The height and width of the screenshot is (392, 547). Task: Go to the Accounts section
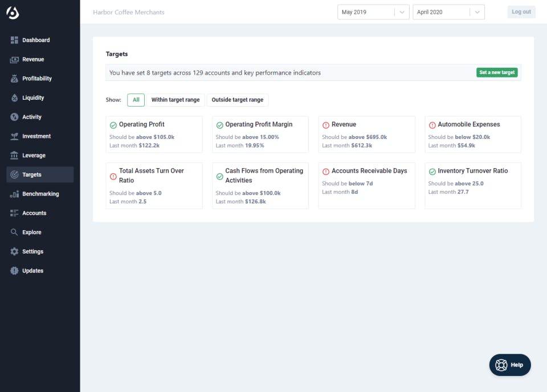pos(34,213)
